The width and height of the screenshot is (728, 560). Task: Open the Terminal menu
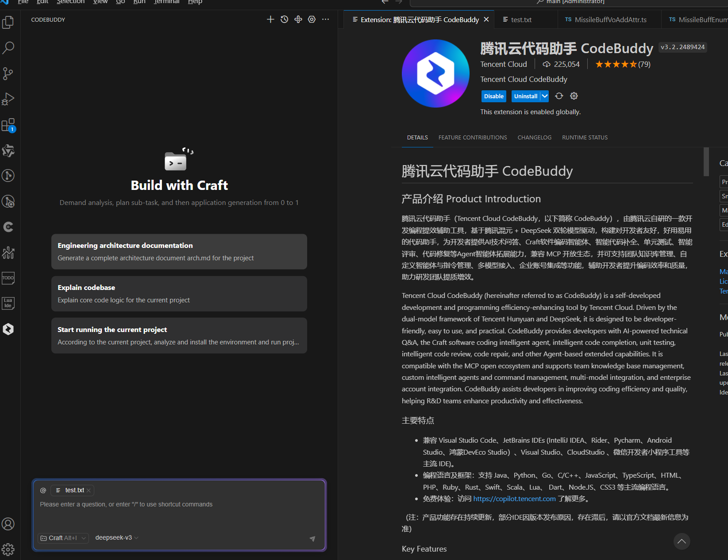[x=166, y=2]
